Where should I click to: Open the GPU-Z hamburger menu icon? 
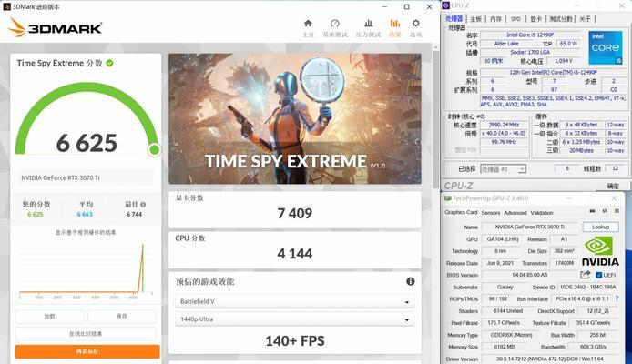click(x=617, y=211)
